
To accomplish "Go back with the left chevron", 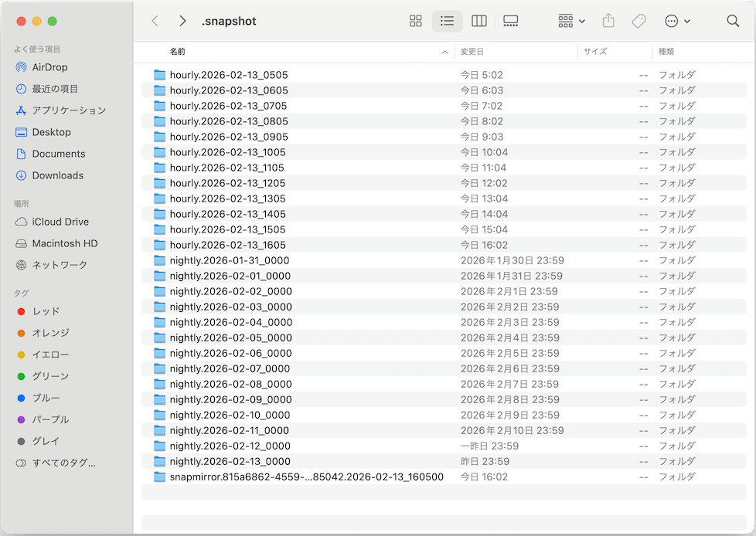I will pos(155,22).
